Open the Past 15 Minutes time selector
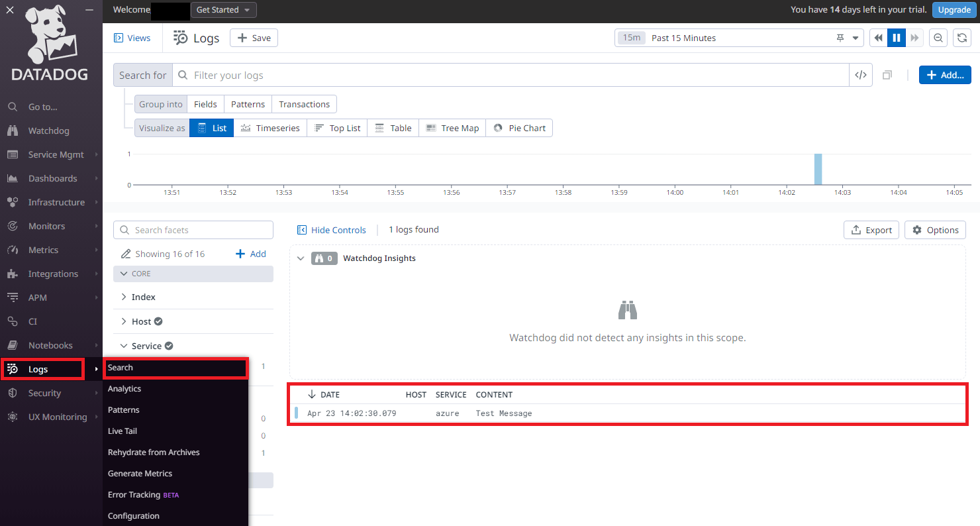The image size is (980, 526). pos(739,38)
